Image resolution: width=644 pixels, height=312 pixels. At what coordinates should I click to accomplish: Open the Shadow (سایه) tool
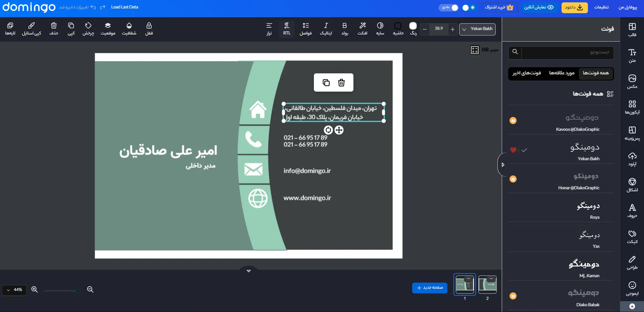pyautogui.click(x=380, y=29)
